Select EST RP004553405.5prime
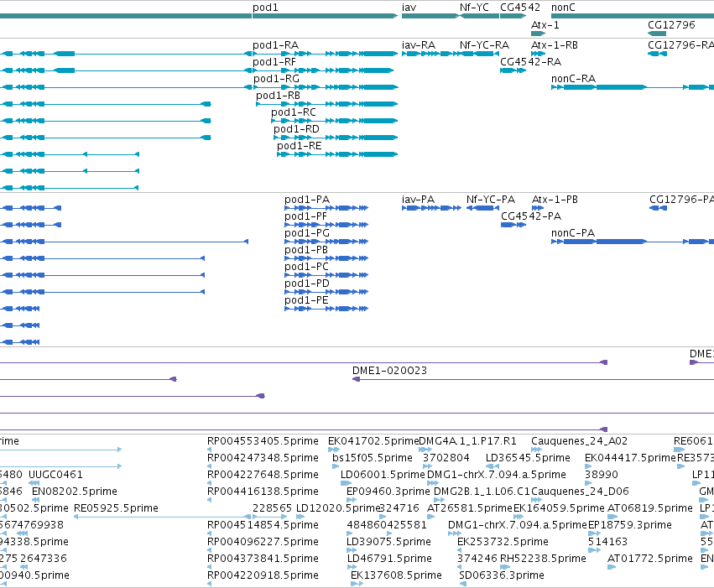Viewport: 714px width, 588px height. coord(263,441)
